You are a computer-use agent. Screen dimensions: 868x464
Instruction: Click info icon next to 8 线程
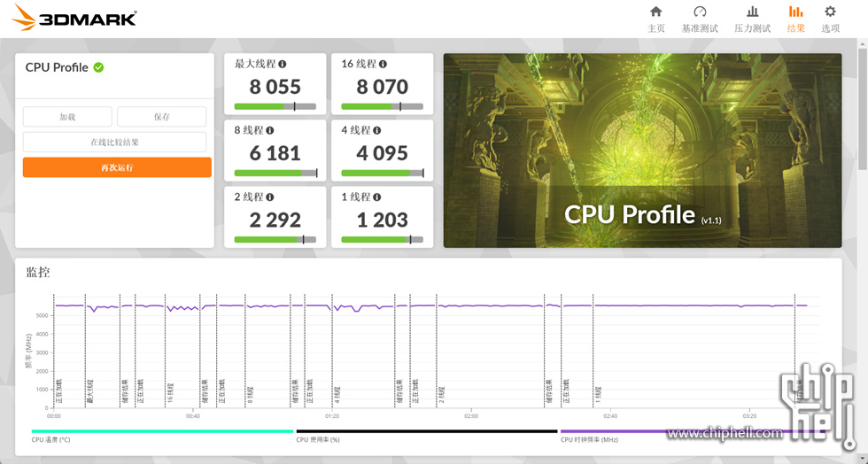[269, 131]
